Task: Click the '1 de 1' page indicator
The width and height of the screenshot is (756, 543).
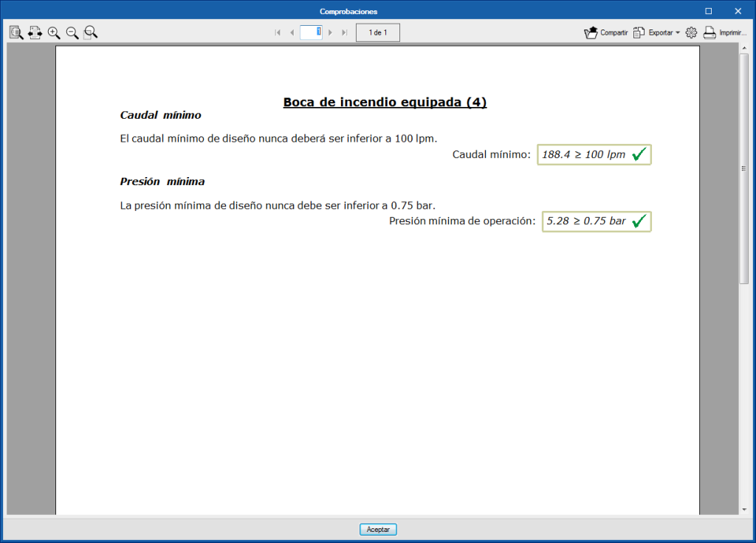Action: coord(378,32)
